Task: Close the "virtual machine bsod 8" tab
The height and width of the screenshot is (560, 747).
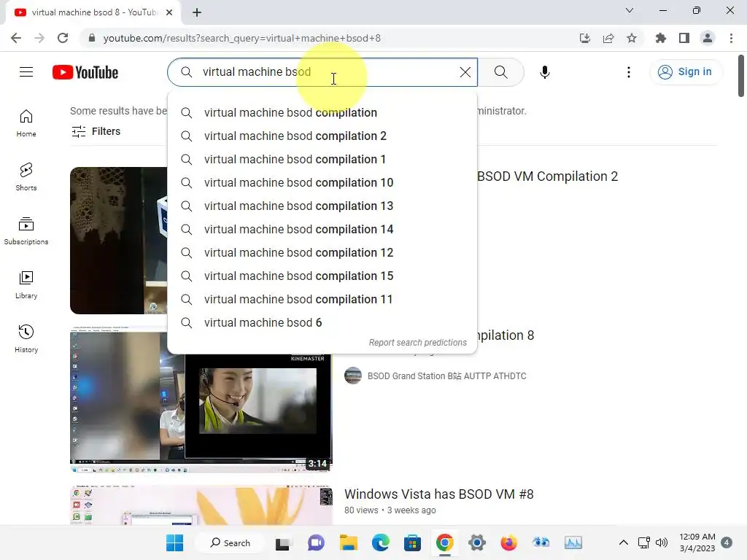Action: click(169, 12)
